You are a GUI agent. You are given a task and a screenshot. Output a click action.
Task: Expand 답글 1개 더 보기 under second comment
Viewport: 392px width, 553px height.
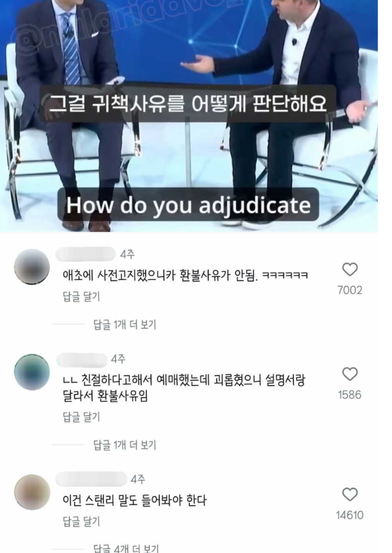coord(124,444)
